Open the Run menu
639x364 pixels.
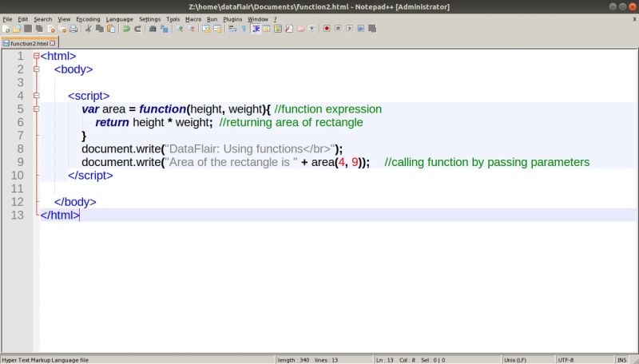pos(212,19)
